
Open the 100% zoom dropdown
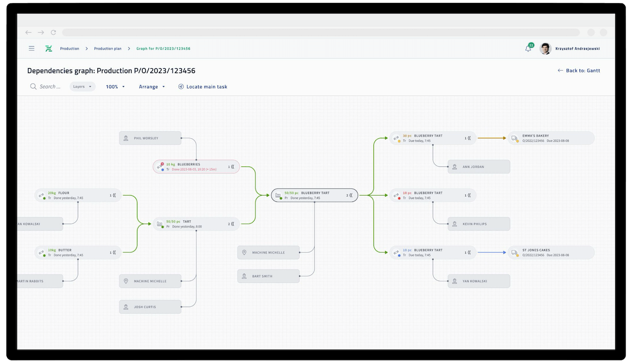pos(115,86)
